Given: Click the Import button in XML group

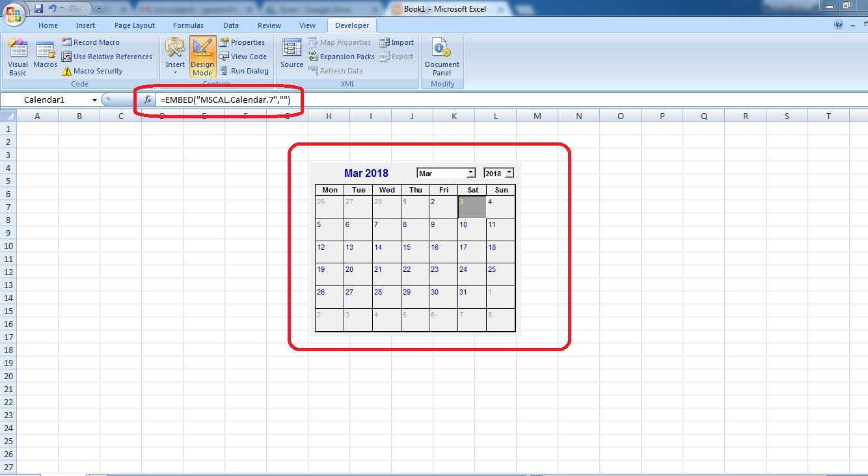Looking at the screenshot, I should click(397, 42).
